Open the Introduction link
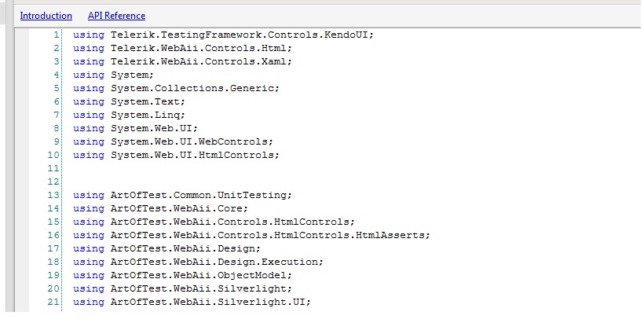Viewport: 644px width, 323px height. [x=46, y=16]
